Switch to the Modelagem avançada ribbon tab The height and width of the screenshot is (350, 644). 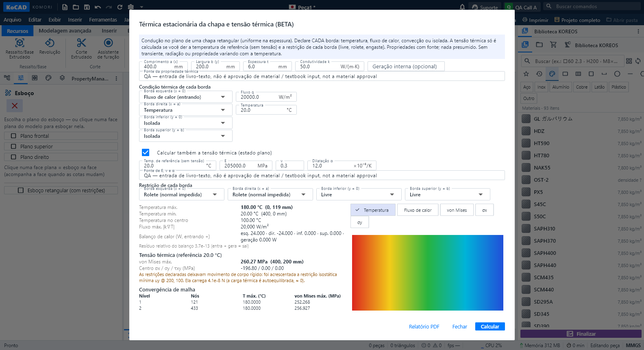click(65, 31)
